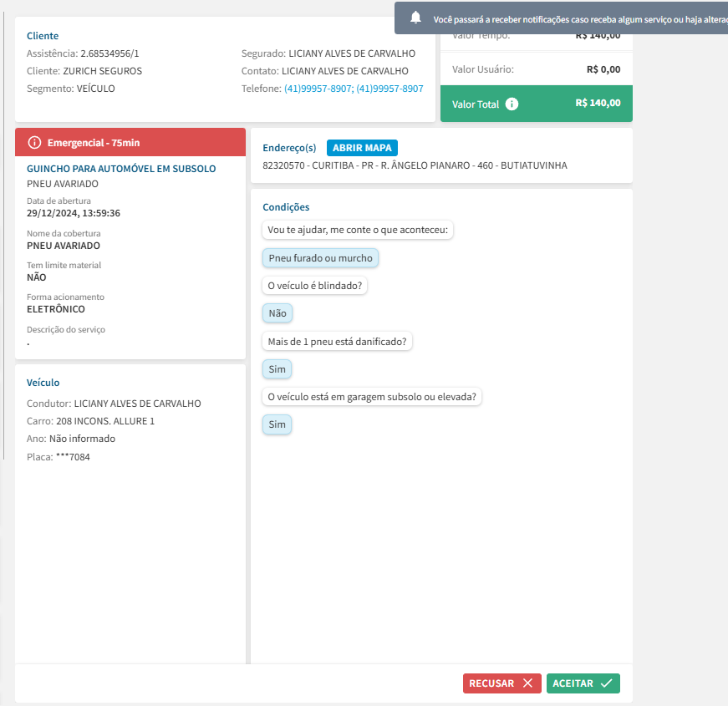Click "Sim" under the garagem subsolo question
The image size is (728, 706).
coord(277,424)
